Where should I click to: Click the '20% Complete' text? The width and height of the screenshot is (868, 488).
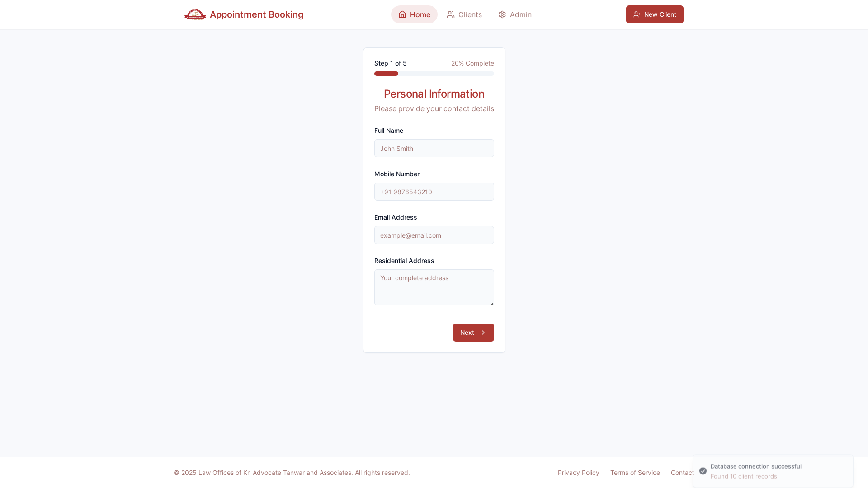pyautogui.click(x=472, y=63)
